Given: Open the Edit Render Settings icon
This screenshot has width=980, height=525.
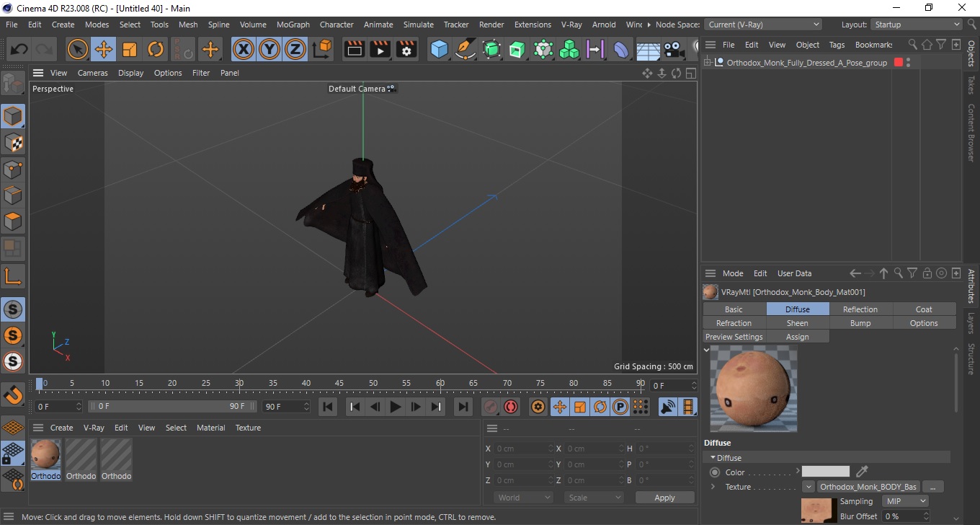Looking at the screenshot, I should pos(406,50).
